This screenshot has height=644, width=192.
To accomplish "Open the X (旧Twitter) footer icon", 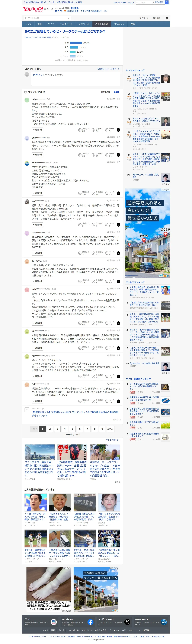I will (127, 622).
